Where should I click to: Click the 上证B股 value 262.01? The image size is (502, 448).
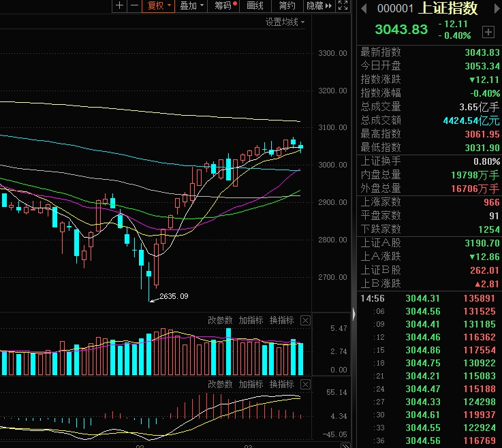coord(485,270)
